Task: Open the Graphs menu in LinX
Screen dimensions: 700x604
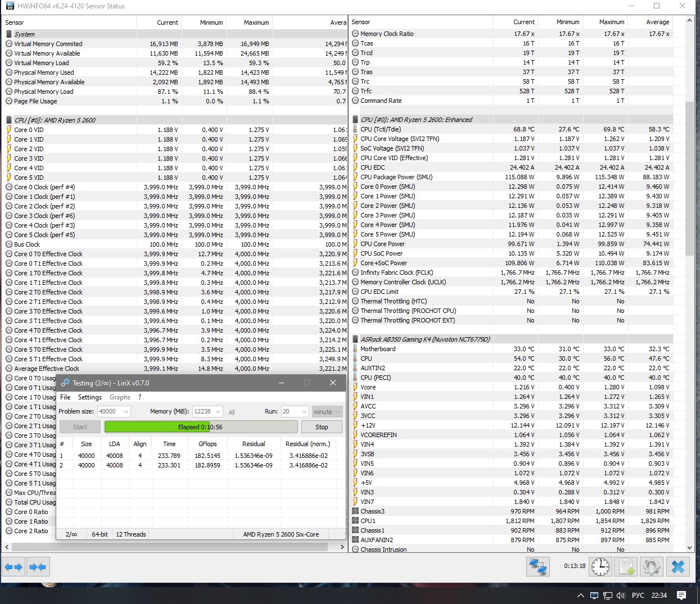Action: [x=120, y=397]
